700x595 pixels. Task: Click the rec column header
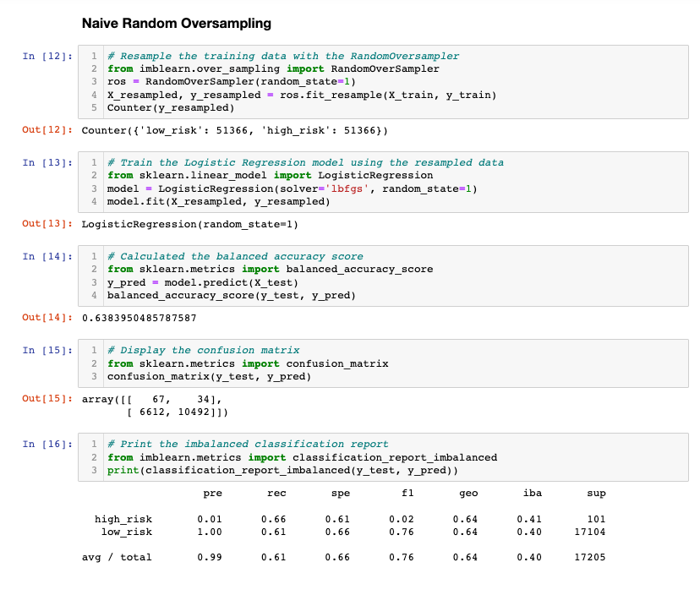pyautogui.click(x=276, y=494)
